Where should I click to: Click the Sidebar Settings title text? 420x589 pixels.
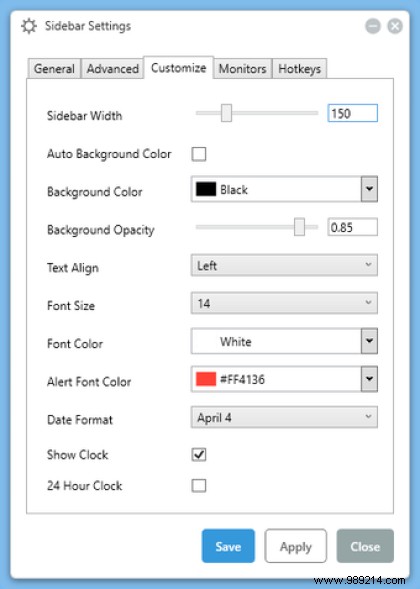tap(88, 26)
